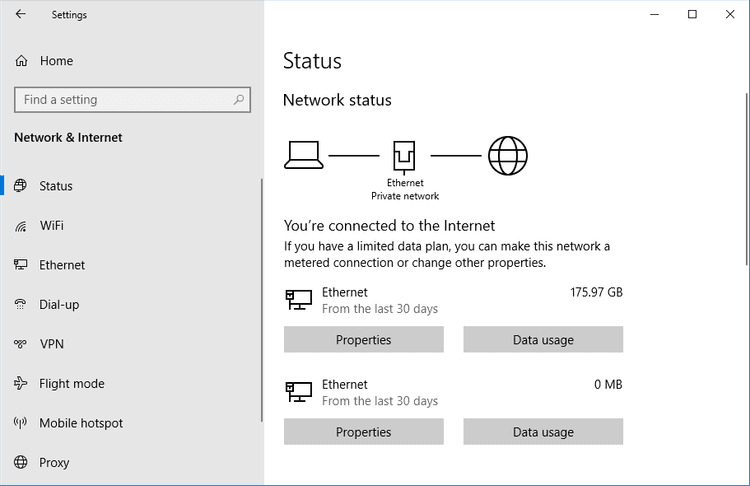Click the Mobile hotspot icon
The image size is (750, 486).
point(21,423)
